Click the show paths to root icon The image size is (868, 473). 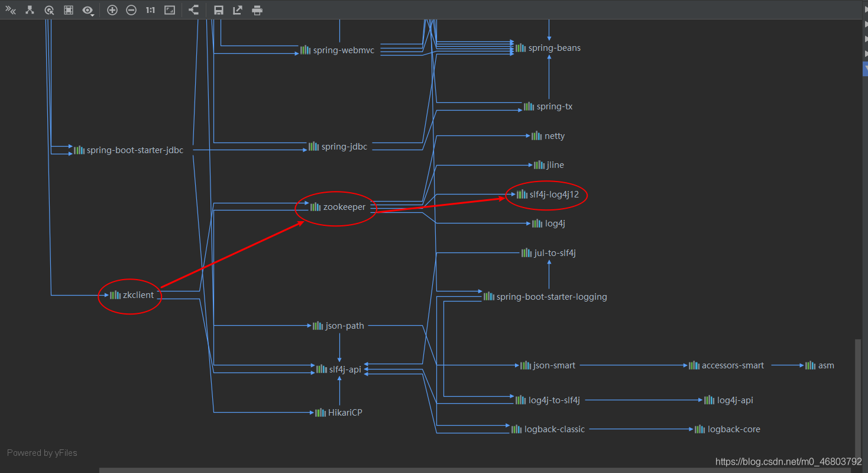coord(50,10)
